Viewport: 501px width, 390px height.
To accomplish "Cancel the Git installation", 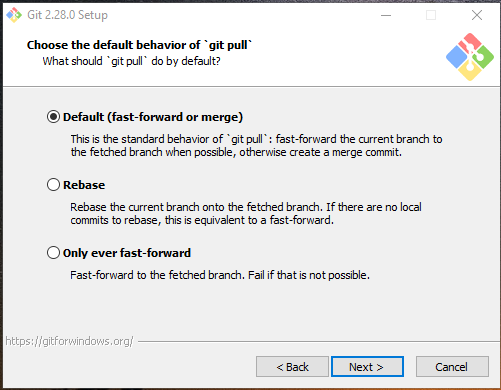I will pyautogui.click(x=452, y=367).
